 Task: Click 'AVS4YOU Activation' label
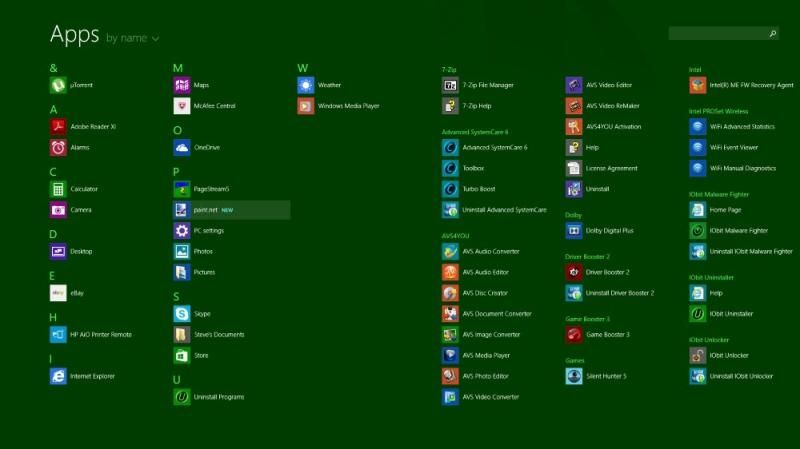[x=613, y=127]
